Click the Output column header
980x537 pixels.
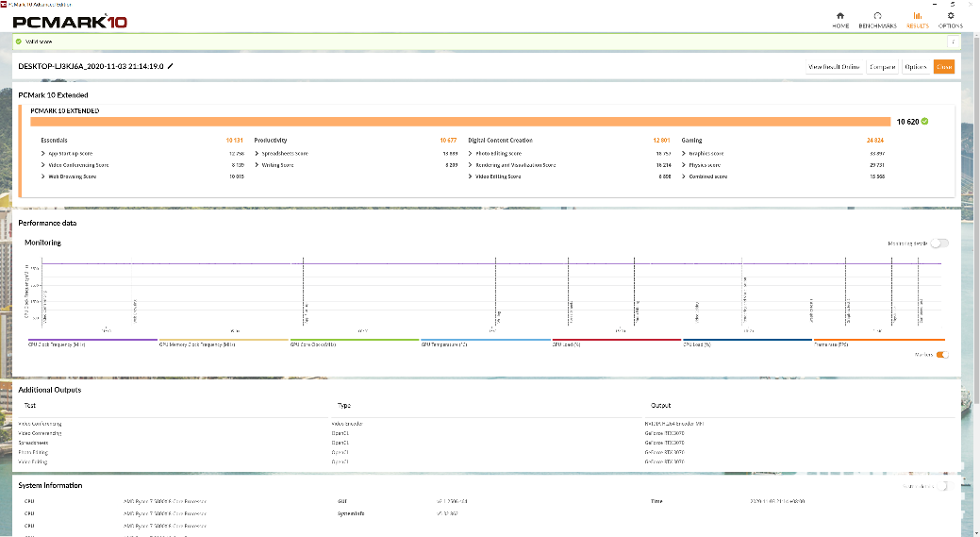(x=660, y=405)
